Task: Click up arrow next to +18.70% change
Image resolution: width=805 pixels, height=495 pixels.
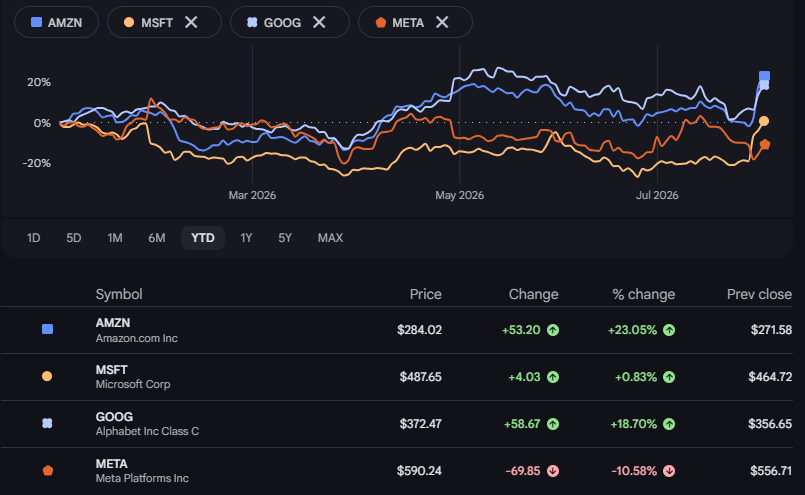Action: [x=669, y=424]
